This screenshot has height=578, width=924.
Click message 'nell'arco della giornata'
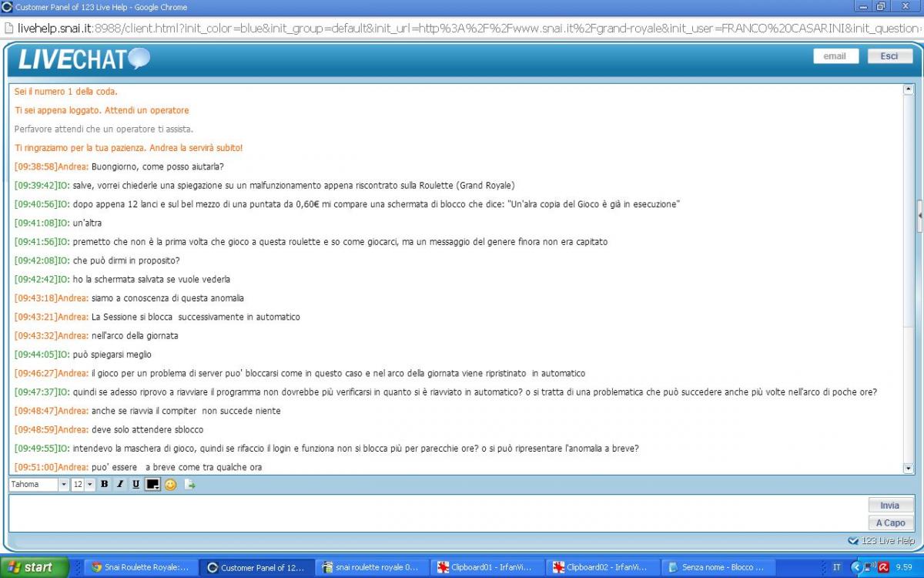(x=135, y=336)
